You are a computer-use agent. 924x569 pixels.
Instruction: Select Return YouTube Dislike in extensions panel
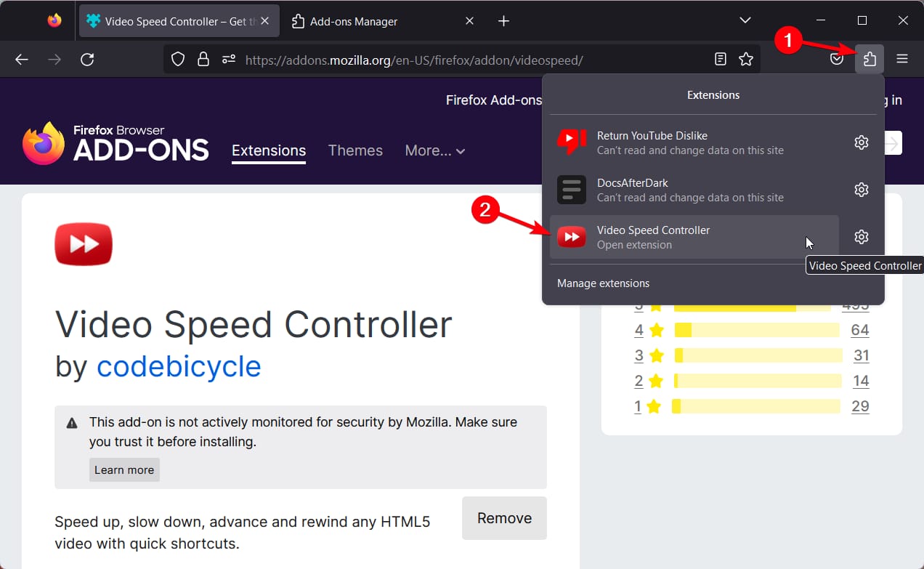click(x=694, y=142)
